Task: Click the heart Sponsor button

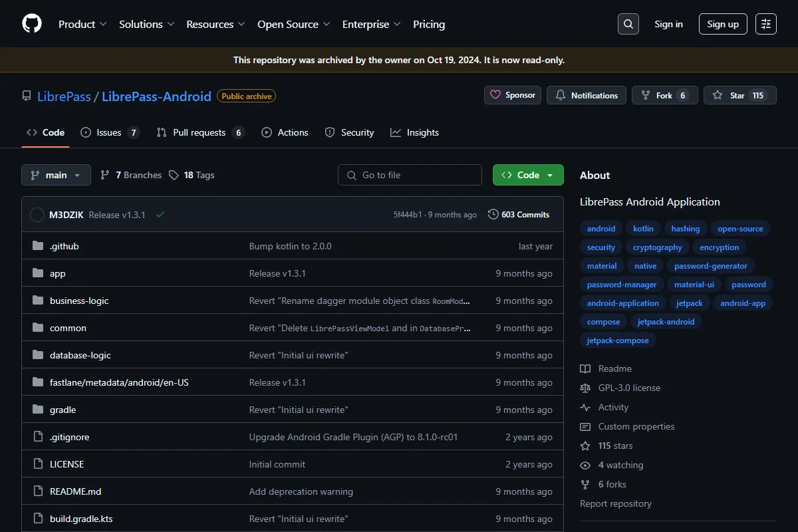Action: point(513,95)
